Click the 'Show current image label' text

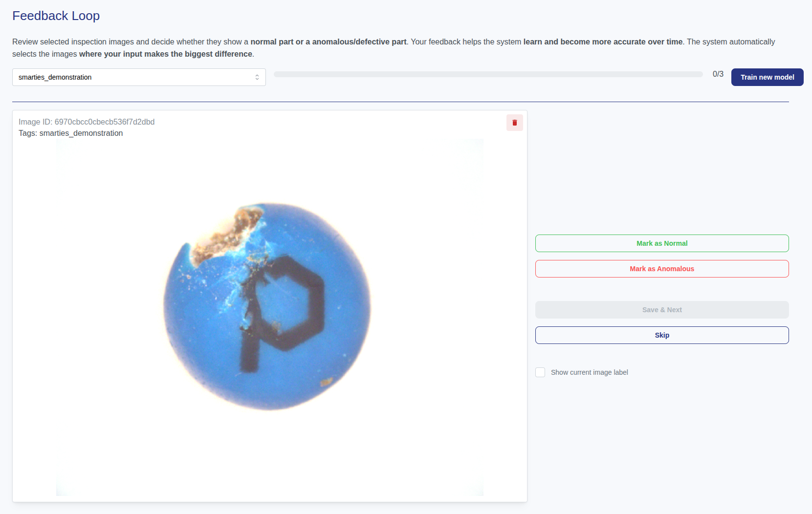[589, 372]
